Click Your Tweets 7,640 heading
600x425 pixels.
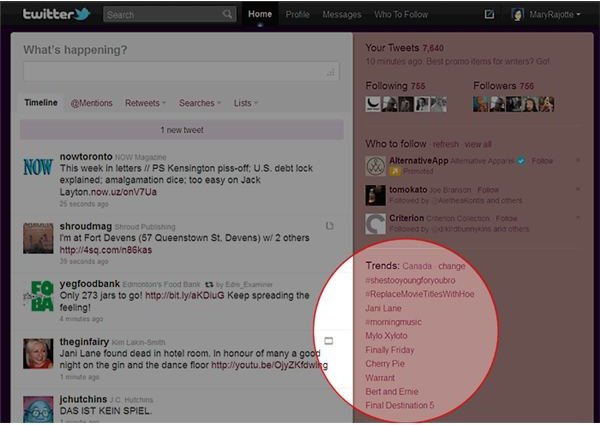coord(404,48)
